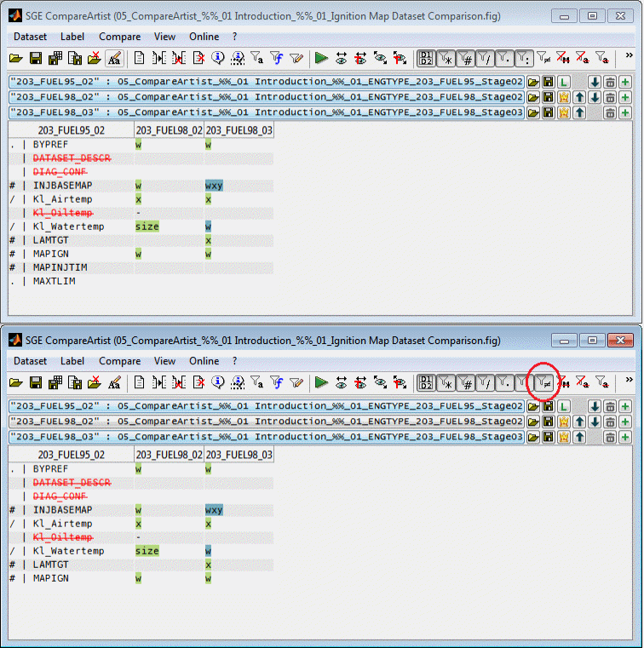Open the Dataset menu in top window

pos(30,37)
